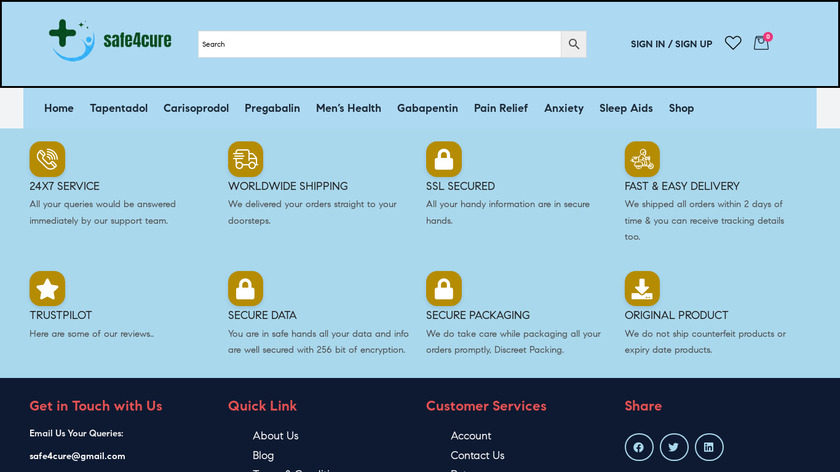Click the search magnifier button

(573, 44)
